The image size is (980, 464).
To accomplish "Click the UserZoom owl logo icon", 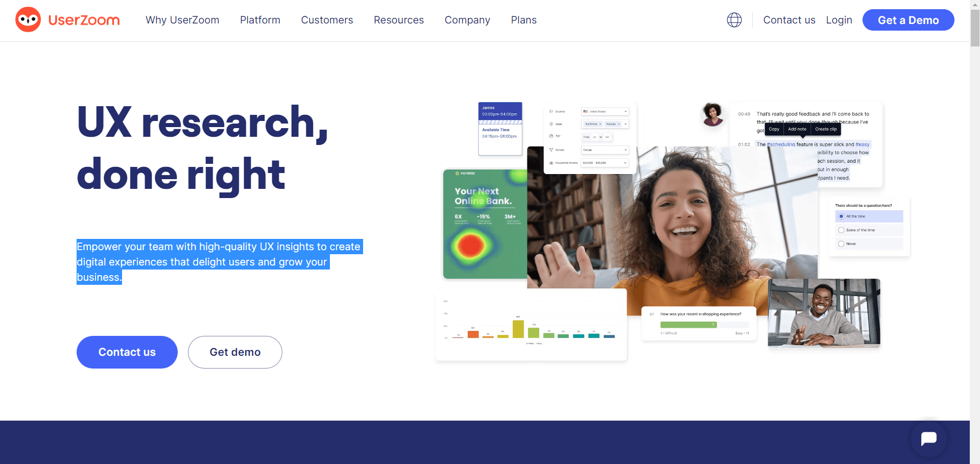I will pos(28,20).
